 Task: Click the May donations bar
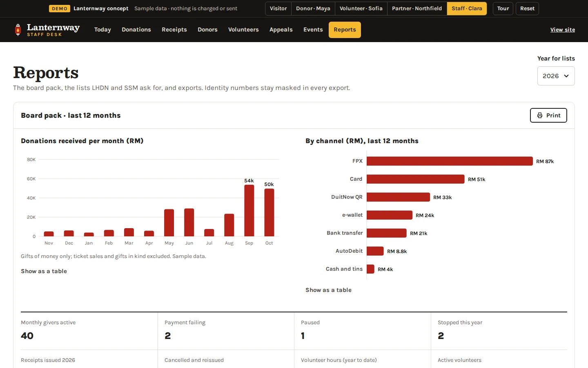169,223
